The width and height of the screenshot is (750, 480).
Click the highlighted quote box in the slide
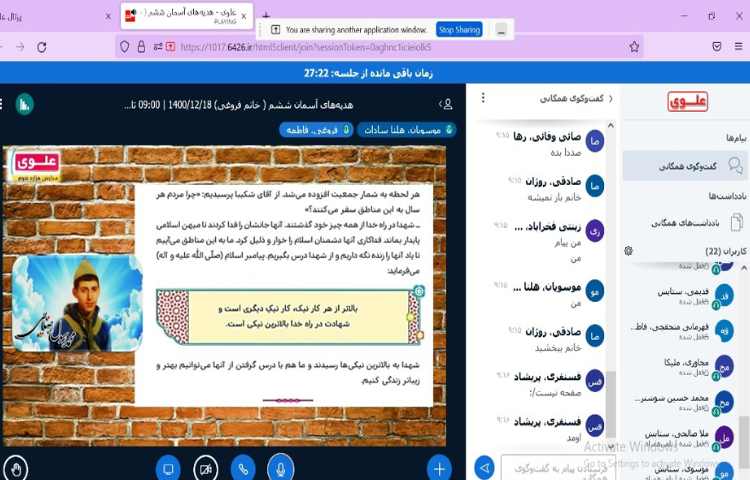(287, 316)
